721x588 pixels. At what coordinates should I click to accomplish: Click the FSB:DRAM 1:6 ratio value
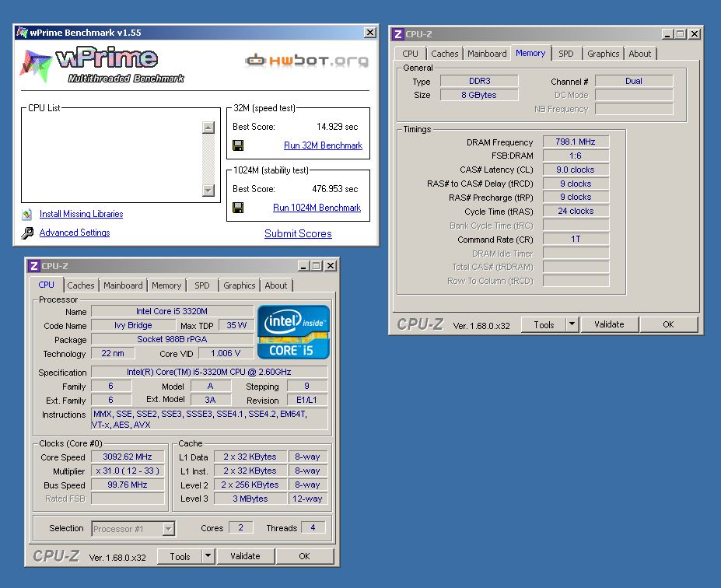click(576, 156)
